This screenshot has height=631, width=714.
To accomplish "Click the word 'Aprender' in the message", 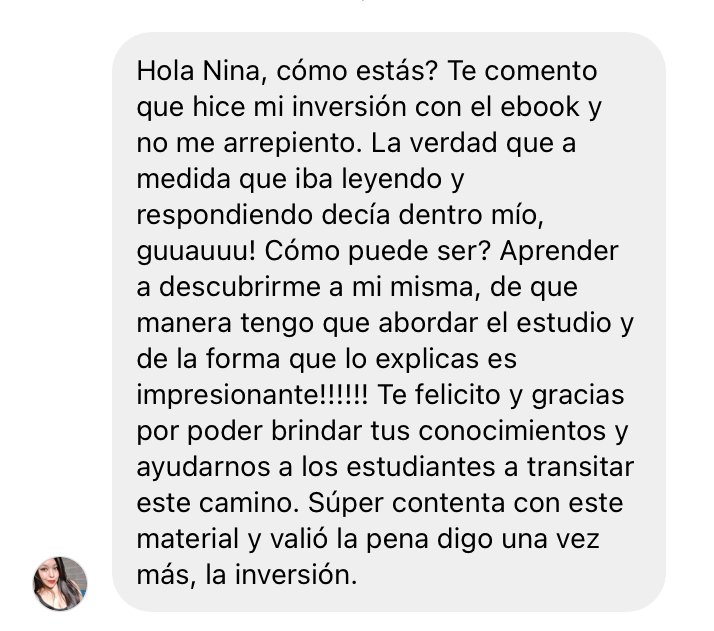I will coord(559,252).
